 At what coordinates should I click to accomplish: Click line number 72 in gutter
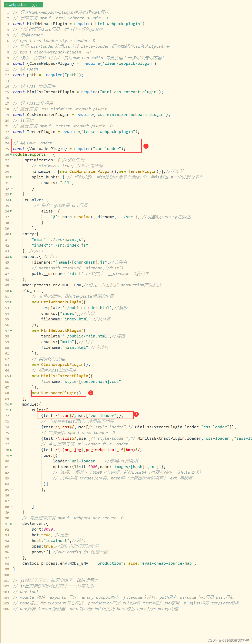(7, 416)
